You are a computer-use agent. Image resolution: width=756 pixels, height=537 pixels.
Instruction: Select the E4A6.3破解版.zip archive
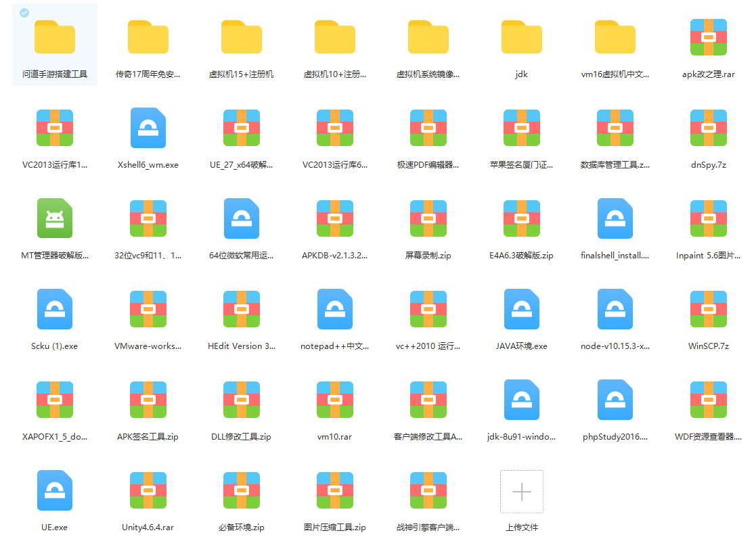coord(522,218)
